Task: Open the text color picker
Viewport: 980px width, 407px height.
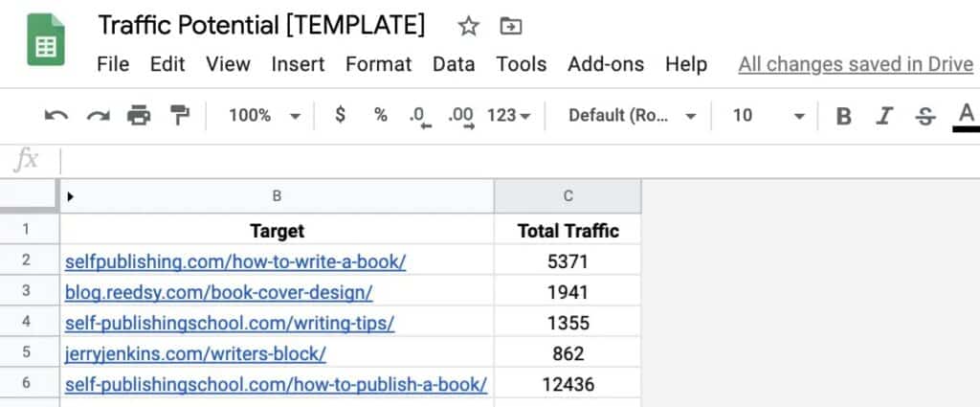Action: tap(967, 117)
